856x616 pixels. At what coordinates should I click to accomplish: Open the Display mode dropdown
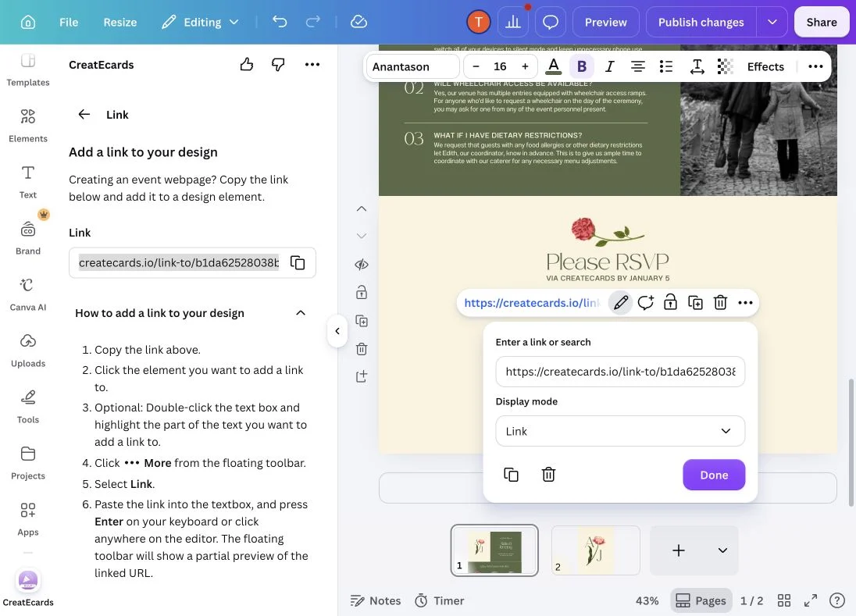point(620,431)
